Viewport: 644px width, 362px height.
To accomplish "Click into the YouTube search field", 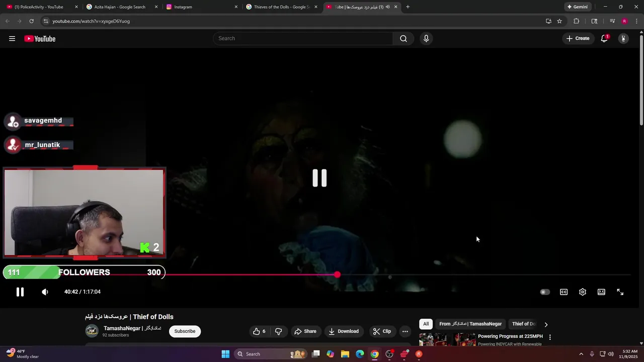I will (303, 39).
